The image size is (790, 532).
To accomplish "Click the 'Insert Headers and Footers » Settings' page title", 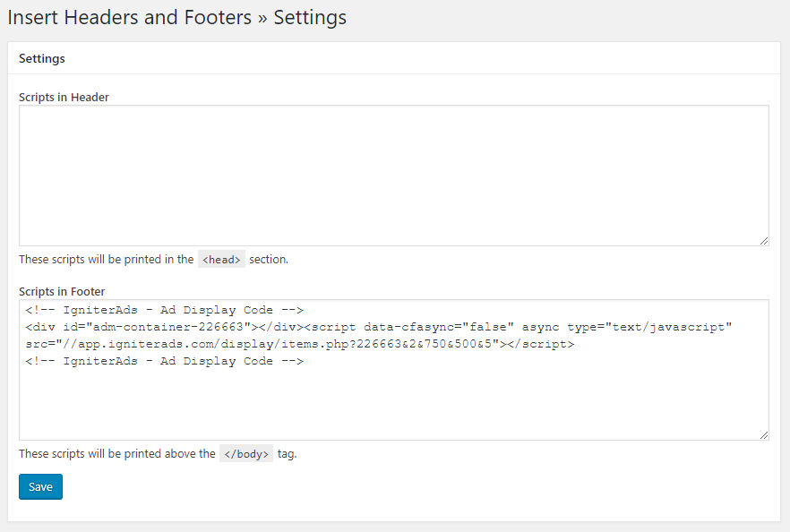I will coord(176,18).
